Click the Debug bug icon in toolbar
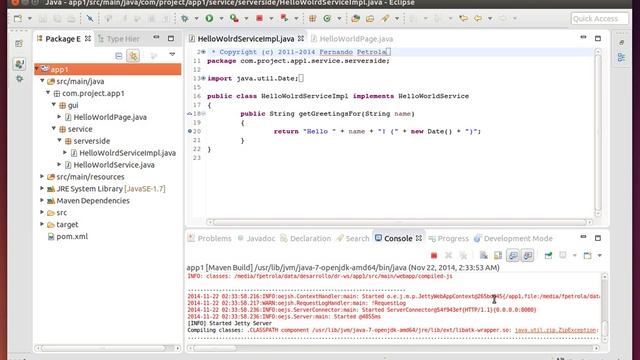640x360 pixels. (x=185, y=18)
